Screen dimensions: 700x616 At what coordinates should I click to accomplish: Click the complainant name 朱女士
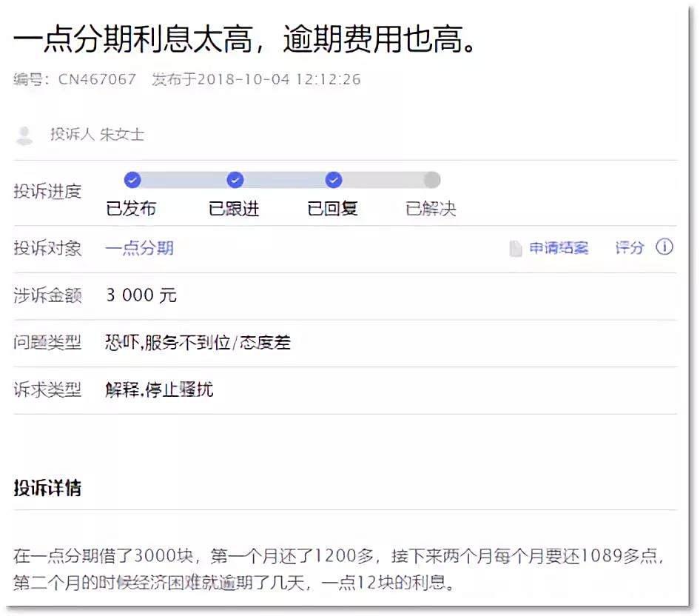122,134
